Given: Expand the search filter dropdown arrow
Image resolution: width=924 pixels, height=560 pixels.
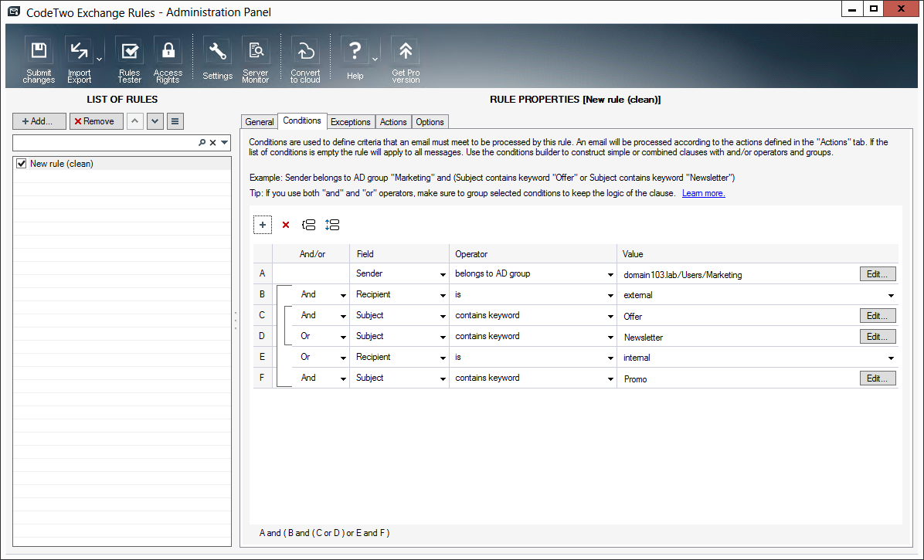Looking at the screenshot, I should (x=225, y=142).
